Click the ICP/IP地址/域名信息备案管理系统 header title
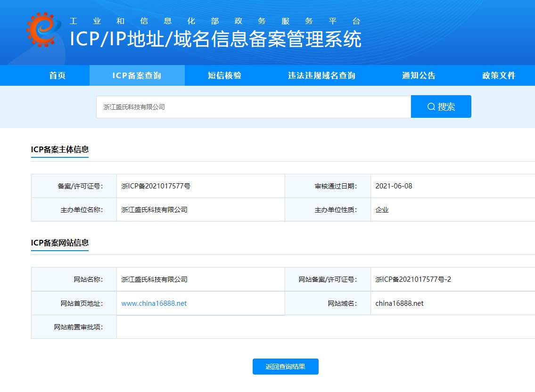 [215, 40]
